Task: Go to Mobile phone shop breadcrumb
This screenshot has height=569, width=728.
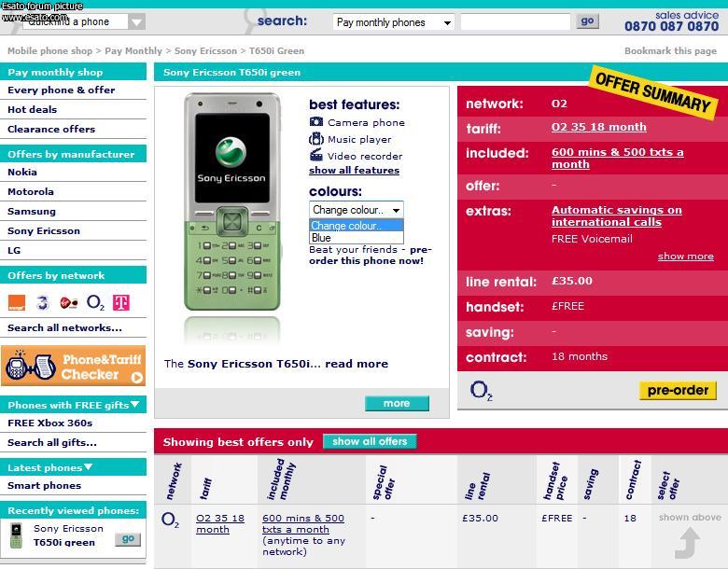Action: coord(49,50)
